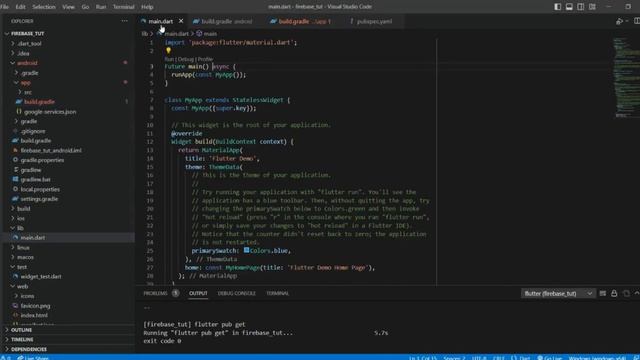Open the Edit menu

click(x=20, y=7)
